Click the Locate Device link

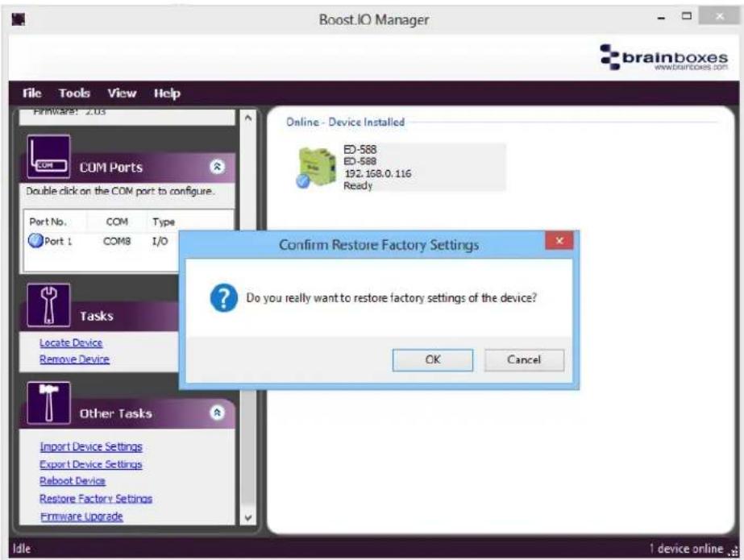pos(71,342)
